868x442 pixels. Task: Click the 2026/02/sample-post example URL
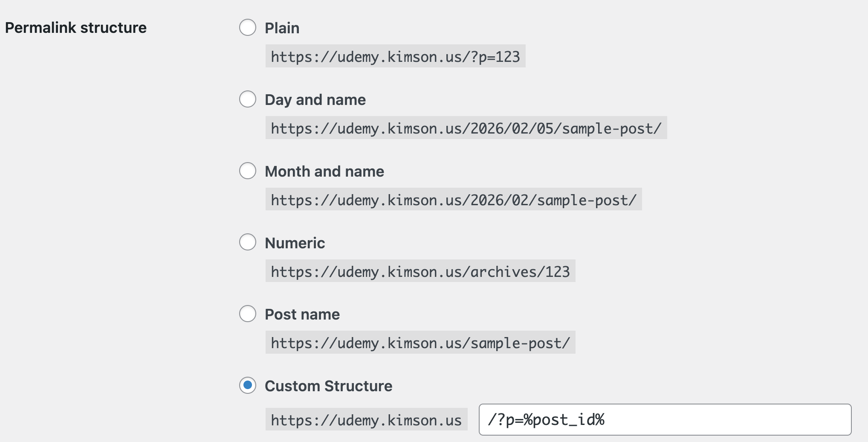pos(454,200)
